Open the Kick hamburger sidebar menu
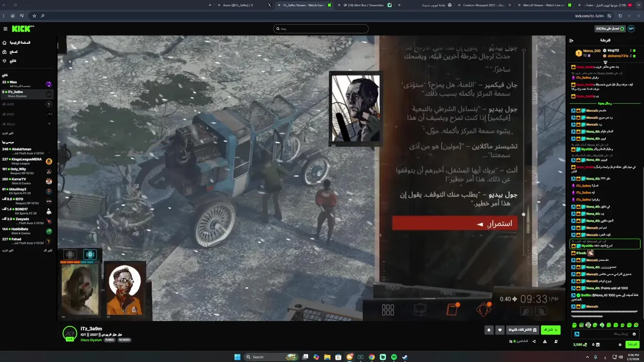 5,29
